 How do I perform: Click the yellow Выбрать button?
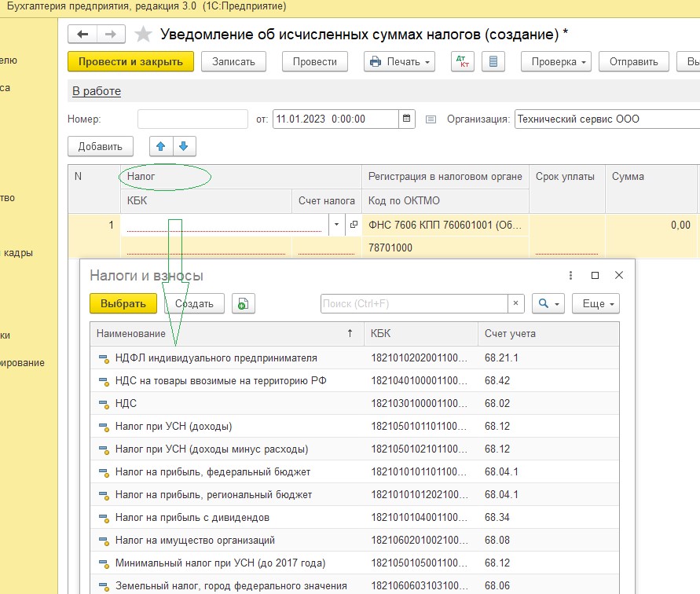[123, 304]
